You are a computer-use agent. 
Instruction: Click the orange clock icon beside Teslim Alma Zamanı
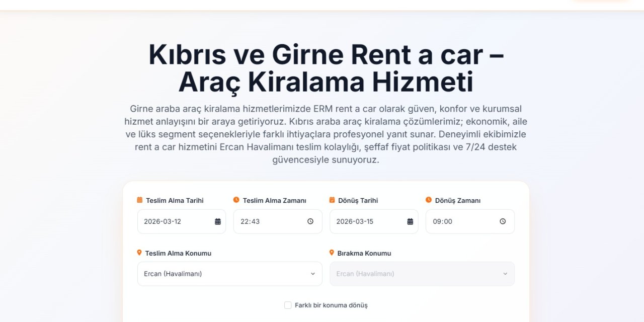click(x=236, y=200)
